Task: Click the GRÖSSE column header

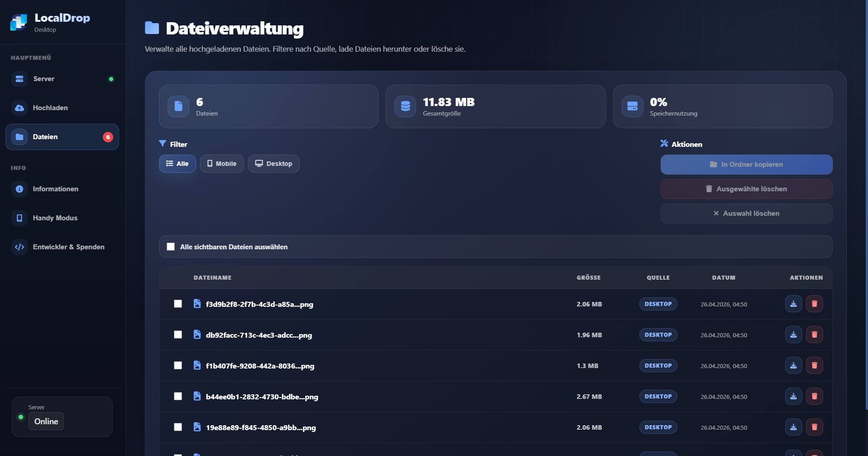Action: tap(589, 277)
